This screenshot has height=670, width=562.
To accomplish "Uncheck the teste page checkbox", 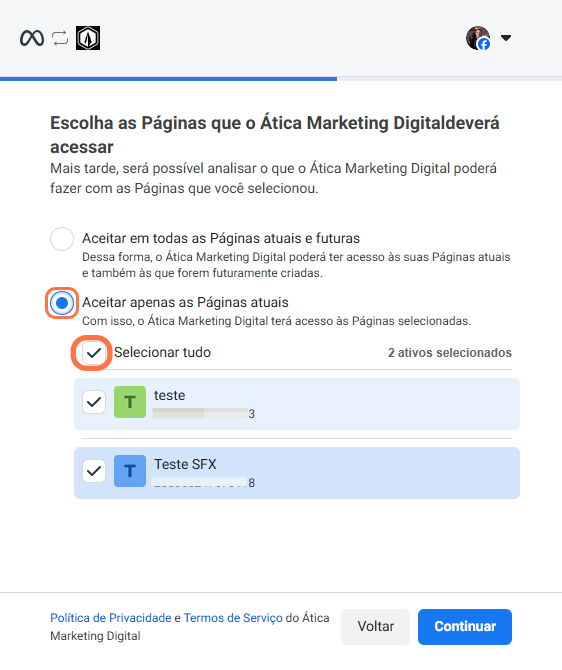I will point(94,402).
